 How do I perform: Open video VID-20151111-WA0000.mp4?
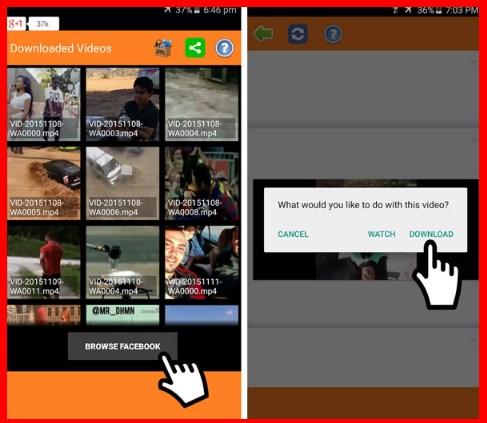click(x=202, y=262)
